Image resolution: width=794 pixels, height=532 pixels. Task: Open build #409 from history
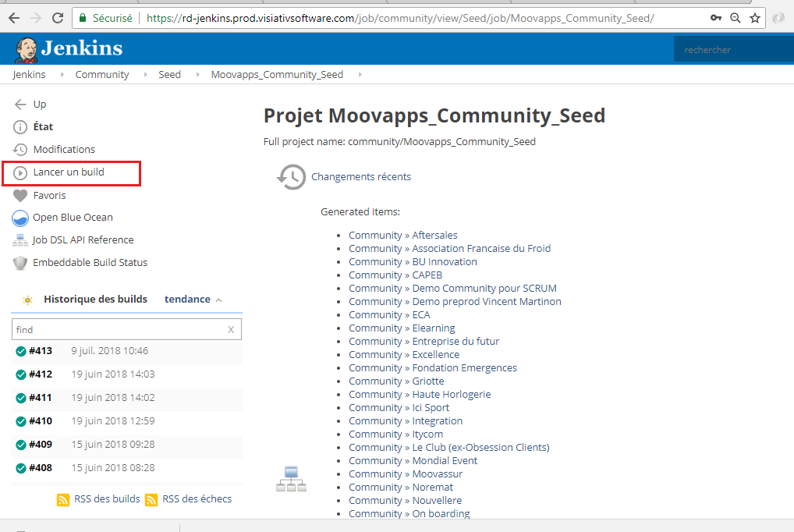tap(41, 445)
